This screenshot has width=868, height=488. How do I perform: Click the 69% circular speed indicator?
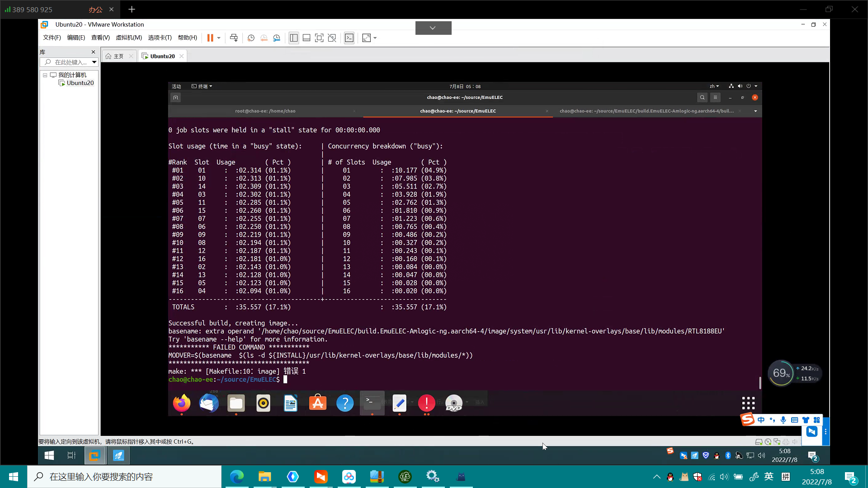[782, 373]
